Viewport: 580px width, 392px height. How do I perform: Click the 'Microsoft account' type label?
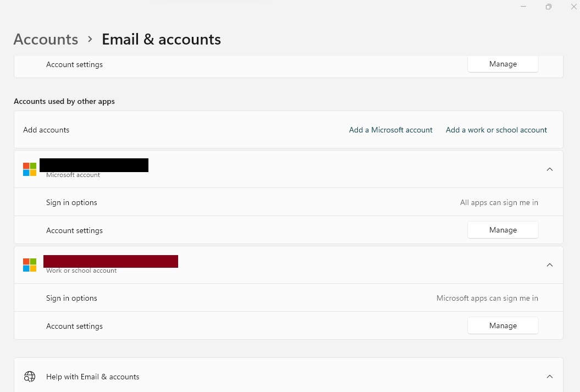pyautogui.click(x=73, y=175)
